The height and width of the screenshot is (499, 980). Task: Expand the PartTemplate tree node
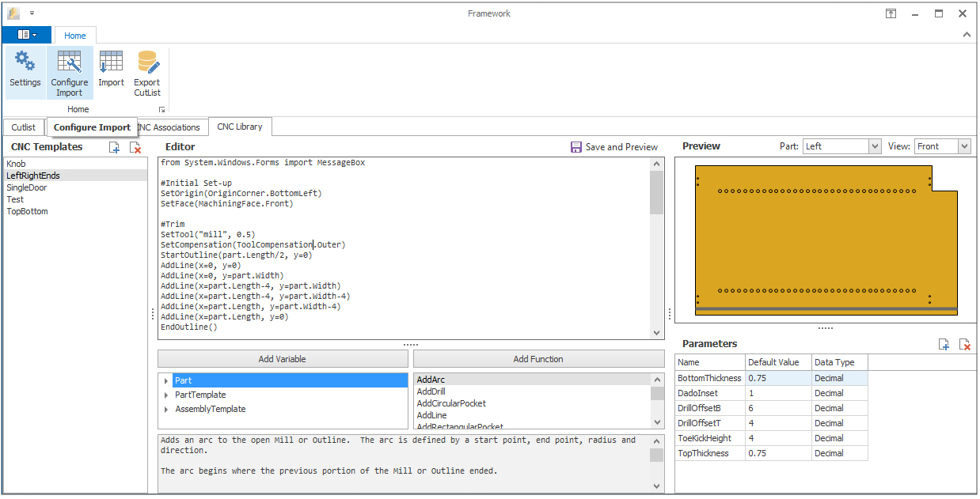(166, 395)
